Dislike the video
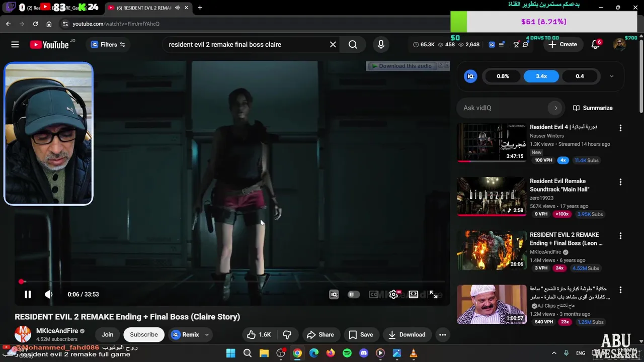This screenshot has height=362, width=644. pos(287,335)
